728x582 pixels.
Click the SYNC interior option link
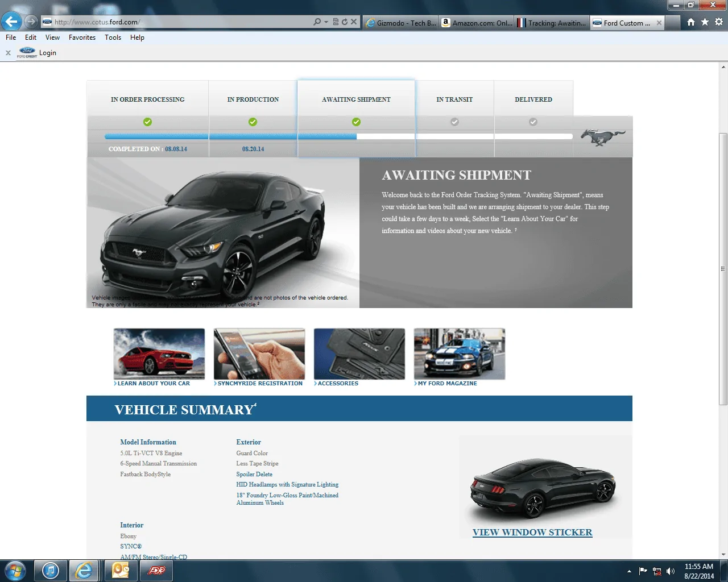(131, 547)
